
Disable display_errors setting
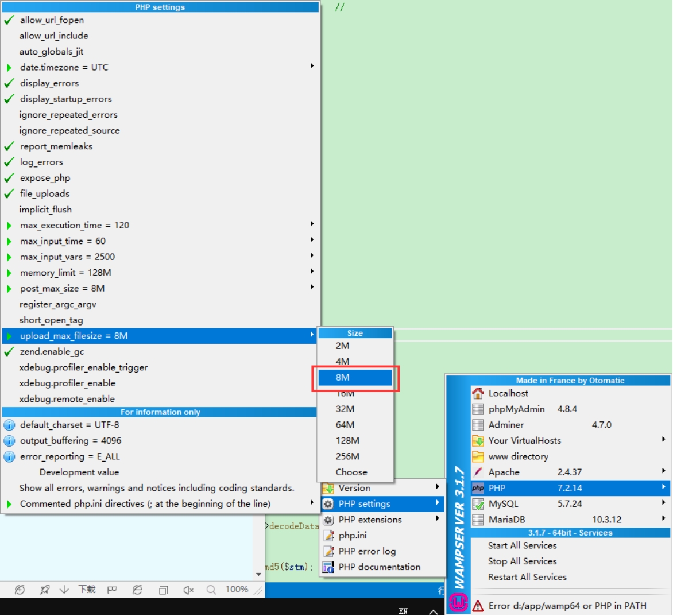[x=49, y=83]
